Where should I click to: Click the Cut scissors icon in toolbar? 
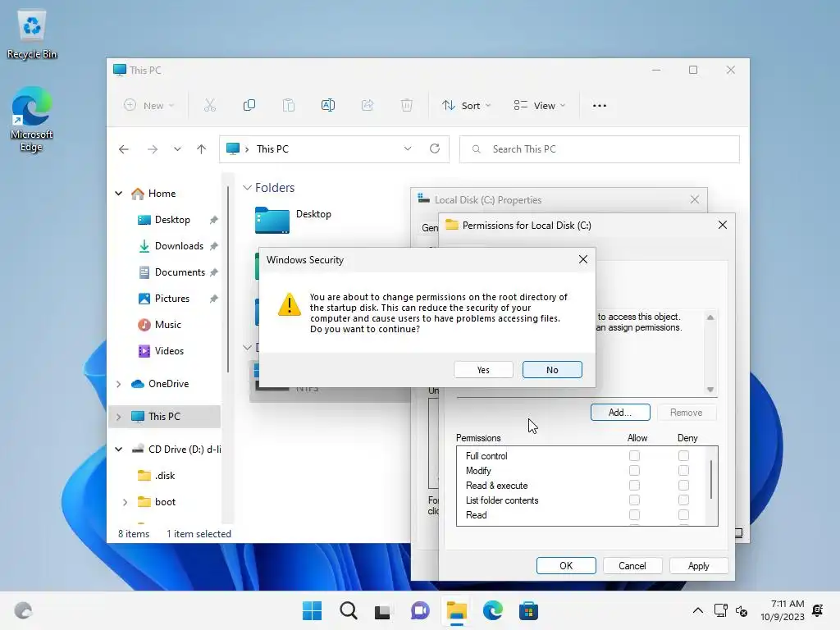pyautogui.click(x=209, y=106)
